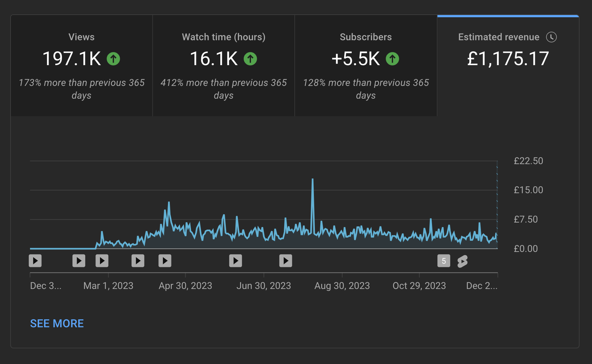Click the video marker near Mar 1, 2023

click(x=102, y=261)
